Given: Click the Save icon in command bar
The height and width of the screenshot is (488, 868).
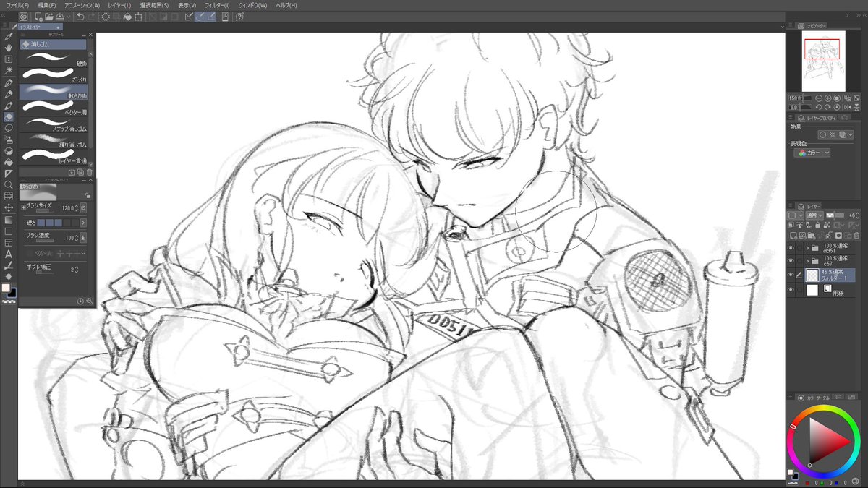Looking at the screenshot, I should pos(59,17).
